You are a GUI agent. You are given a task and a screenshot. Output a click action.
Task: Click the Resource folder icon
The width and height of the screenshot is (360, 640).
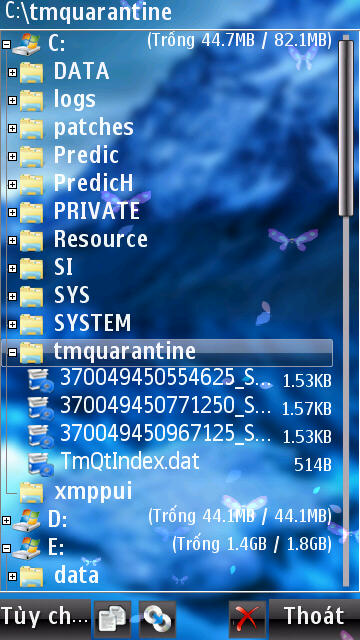(x=31, y=240)
